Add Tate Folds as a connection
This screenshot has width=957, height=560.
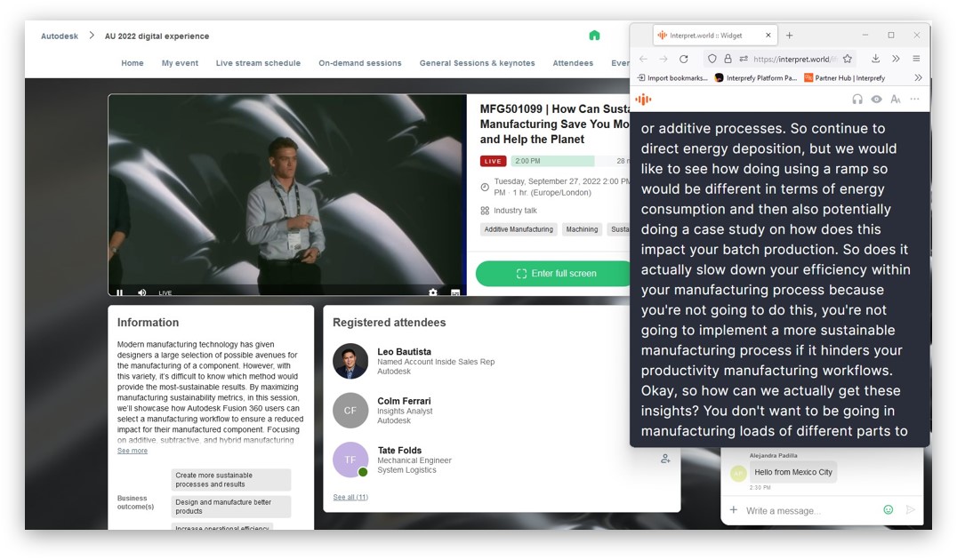click(x=665, y=460)
